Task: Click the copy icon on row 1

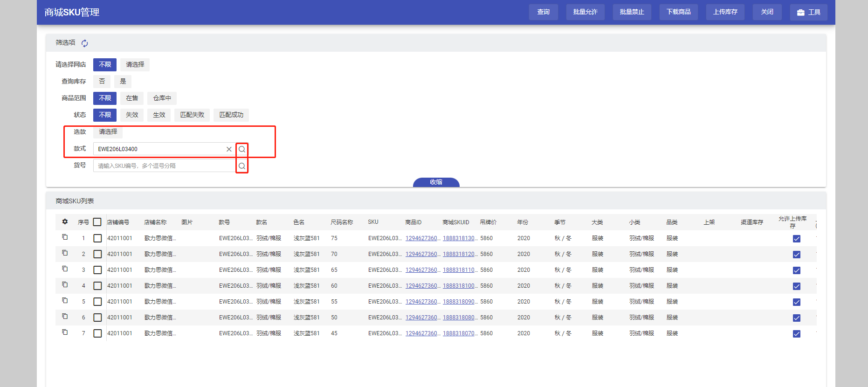Action: (65, 237)
